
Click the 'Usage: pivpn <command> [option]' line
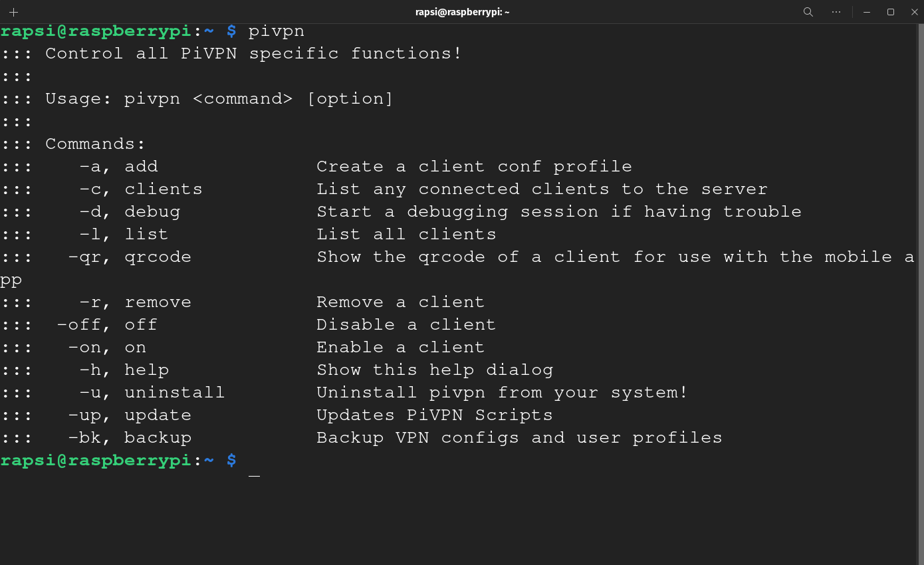click(x=219, y=99)
